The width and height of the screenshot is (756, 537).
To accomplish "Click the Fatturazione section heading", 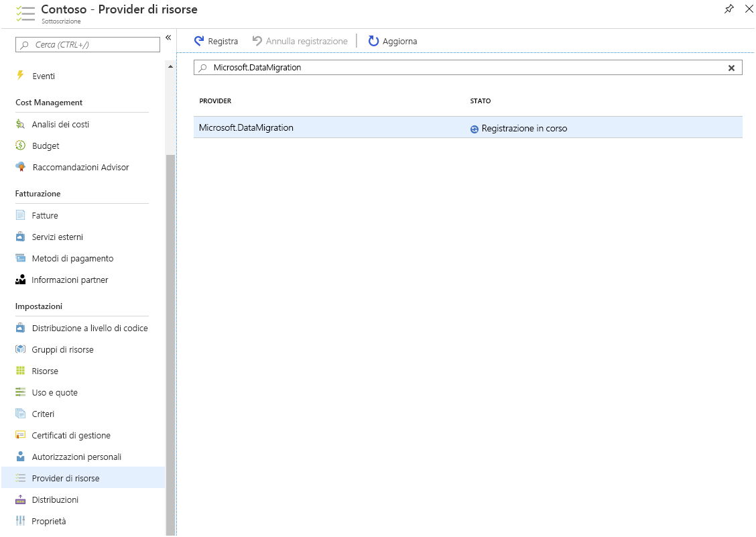I will pos(38,194).
